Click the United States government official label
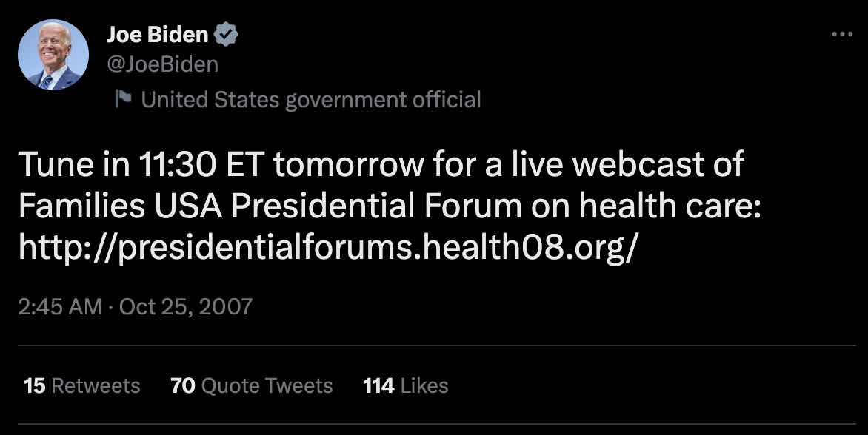This screenshot has height=435, width=868. (x=311, y=99)
